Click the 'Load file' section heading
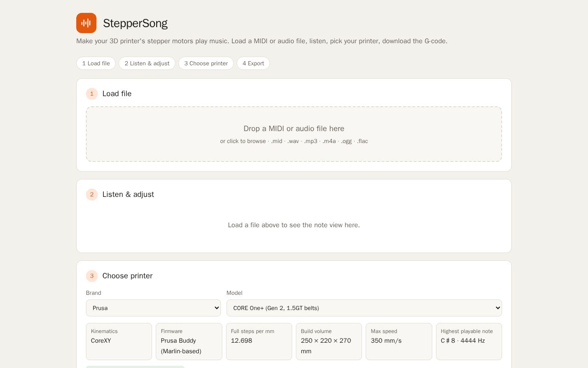 click(x=117, y=94)
